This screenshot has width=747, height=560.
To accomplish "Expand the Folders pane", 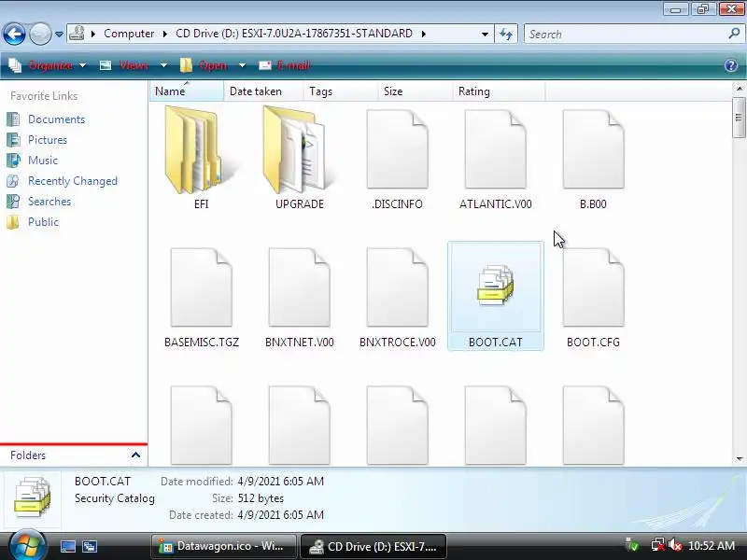I will tap(135, 455).
